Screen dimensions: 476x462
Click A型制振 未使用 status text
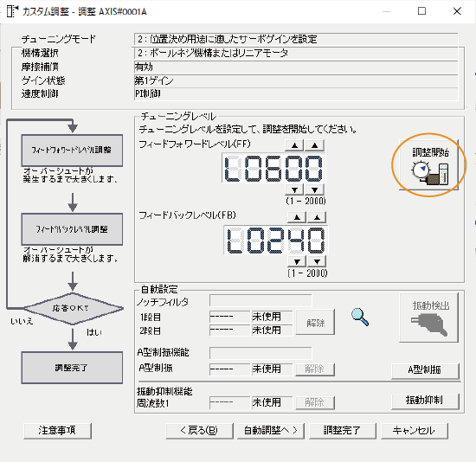[267, 369]
